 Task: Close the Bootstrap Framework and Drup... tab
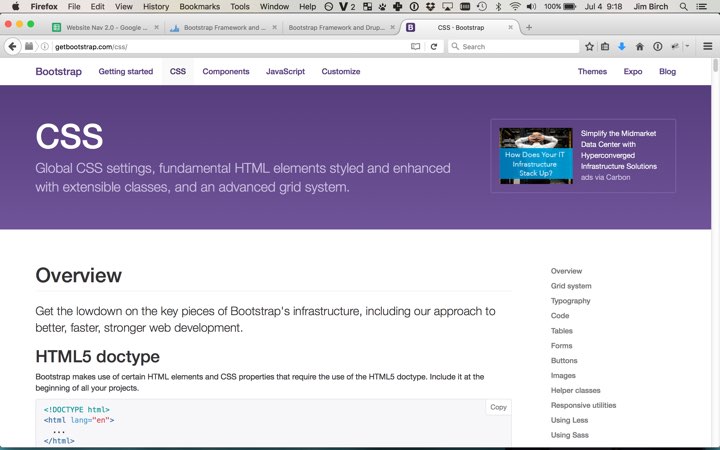tap(392, 28)
